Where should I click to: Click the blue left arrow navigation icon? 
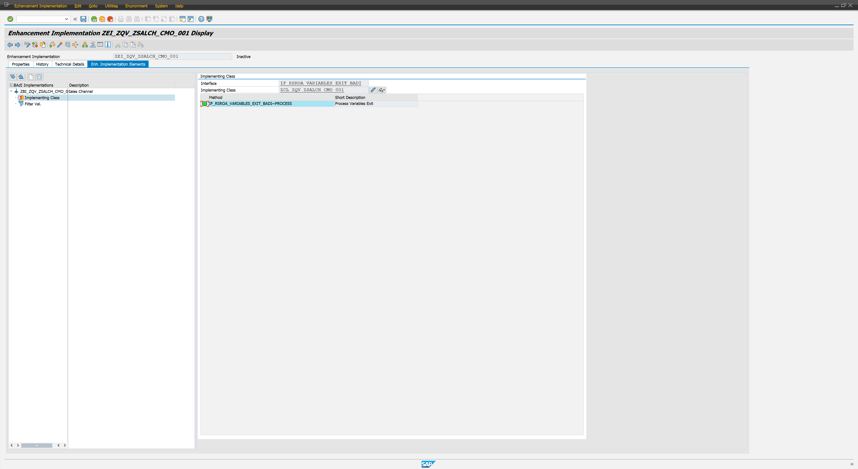click(x=10, y=45)
